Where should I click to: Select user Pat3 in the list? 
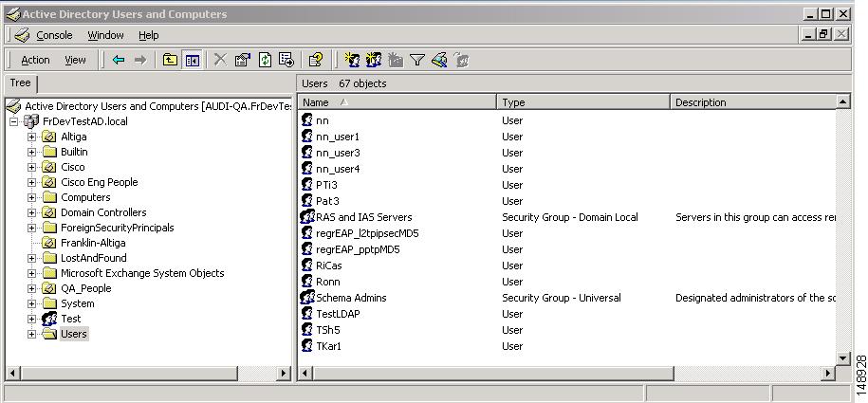coord(327,200)
